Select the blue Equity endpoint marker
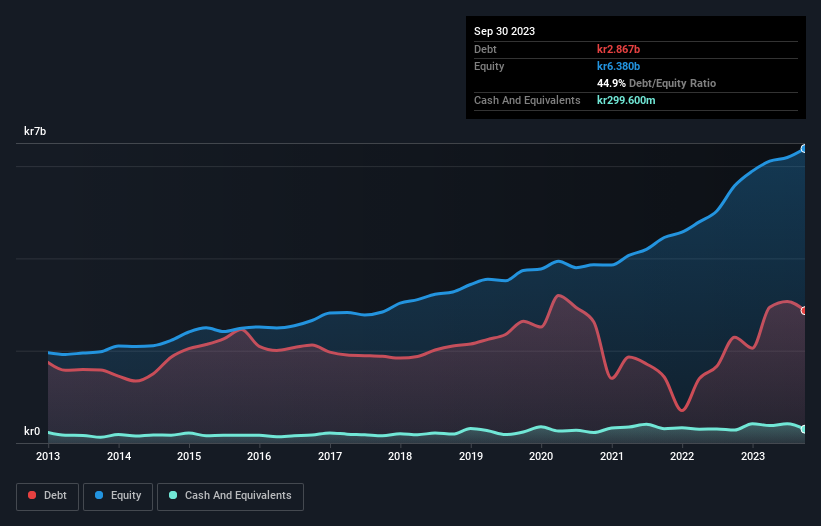The width and height of the screenshot is (821, 526). [x=804, y=149]
